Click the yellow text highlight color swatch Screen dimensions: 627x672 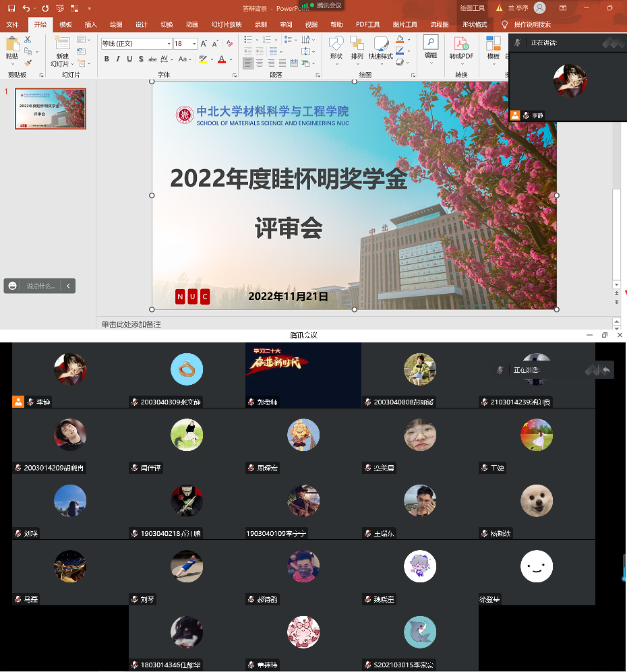pyautogui.click(x=202, y=59)
